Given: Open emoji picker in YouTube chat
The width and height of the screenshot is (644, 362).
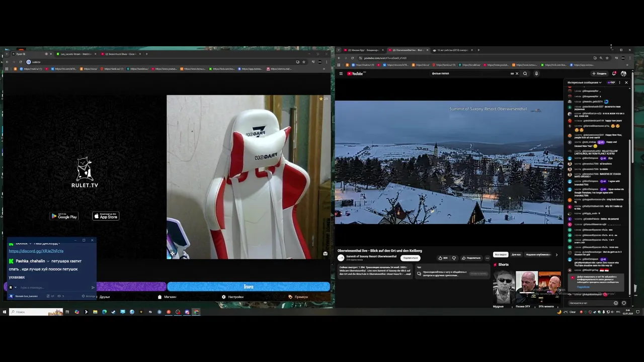Looking at the screenshot, I should [x=615, y=303].
